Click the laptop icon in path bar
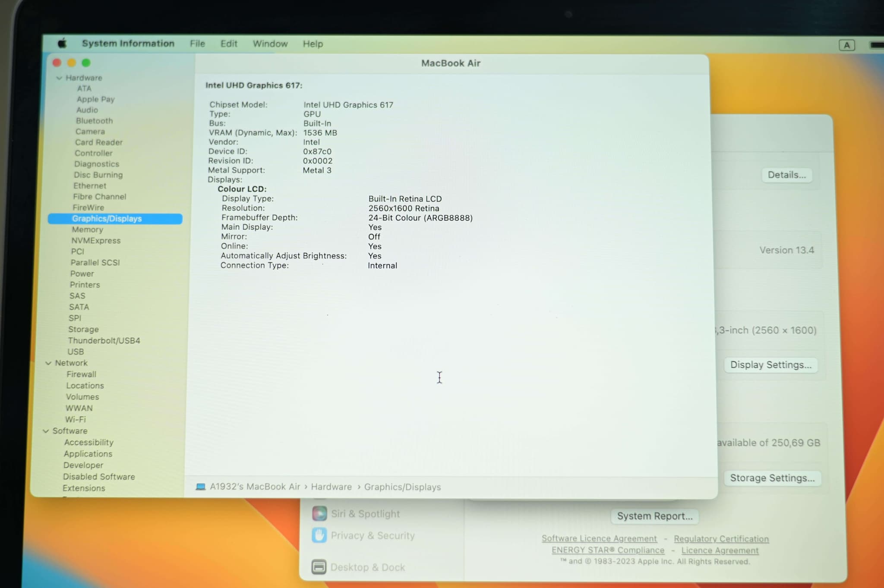The width and height of the screenshot is (884, 588). click(x=200, y=487)
